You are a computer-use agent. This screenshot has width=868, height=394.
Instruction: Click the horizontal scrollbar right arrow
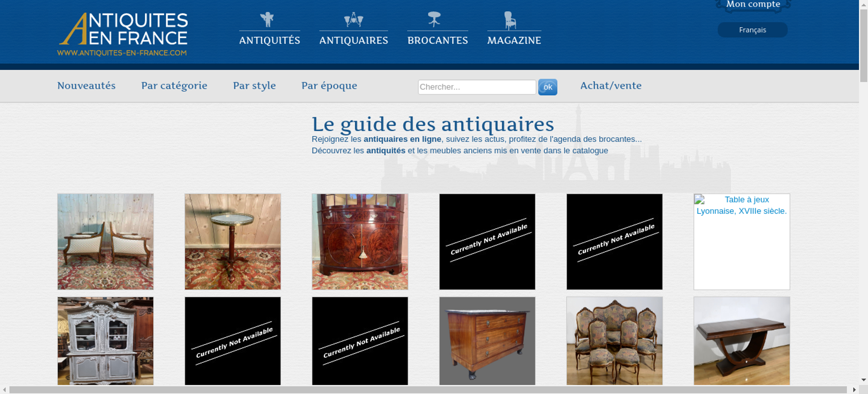[x=854, y=390]
